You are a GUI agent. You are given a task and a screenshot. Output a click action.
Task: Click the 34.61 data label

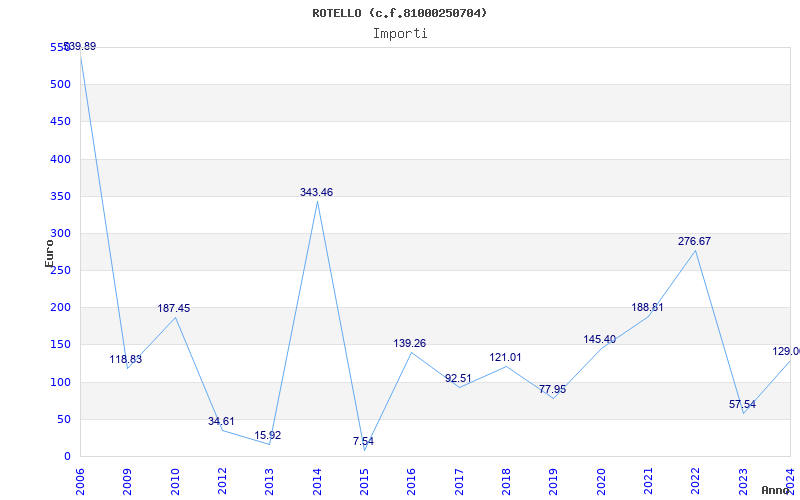(x=221, y=421)
